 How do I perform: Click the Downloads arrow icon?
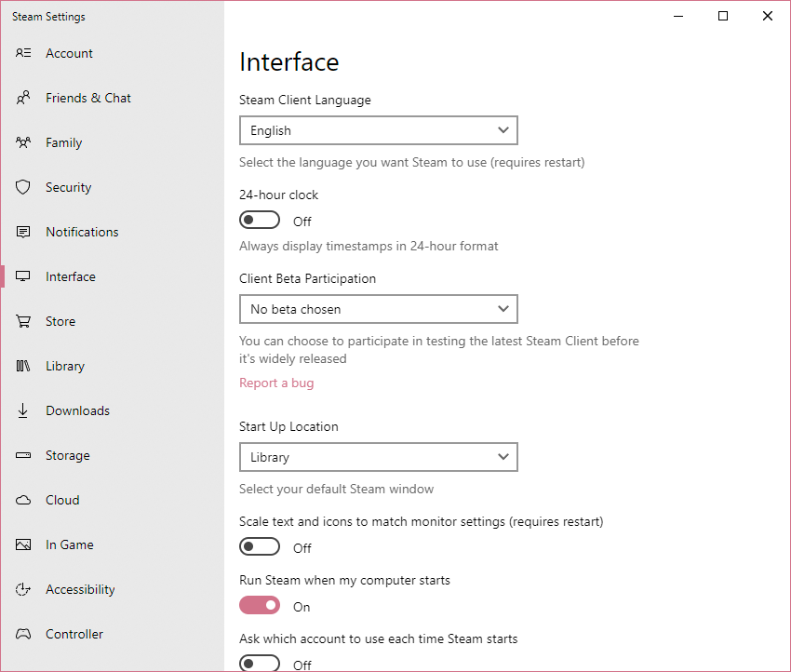click(23, 410)
